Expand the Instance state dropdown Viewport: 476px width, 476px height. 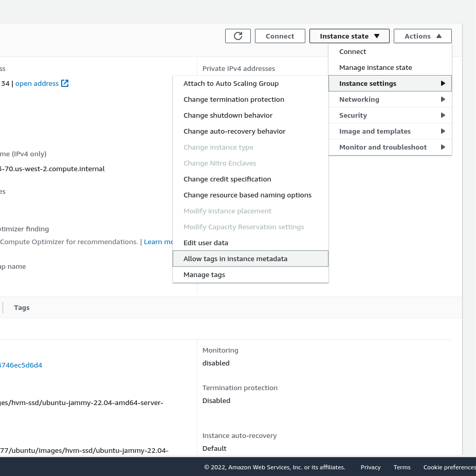pos(349,36)
